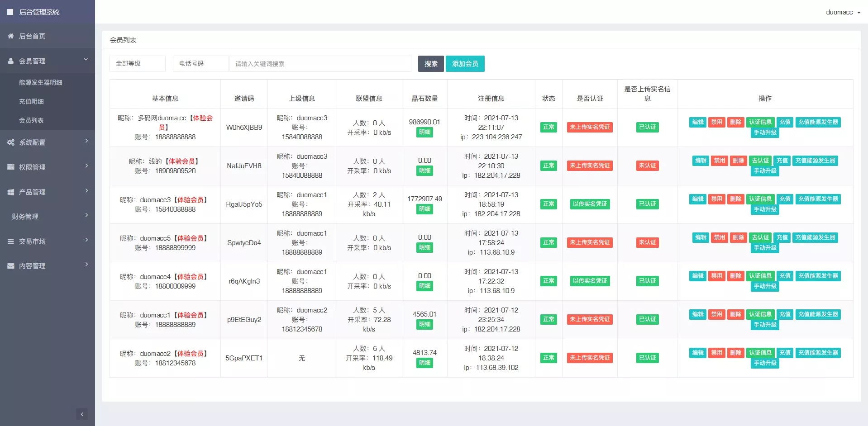The height and width of the screenshot is (426, 868).
Task: Collapse sidebar with bottom arrow icon
Action: click(82, 414)
